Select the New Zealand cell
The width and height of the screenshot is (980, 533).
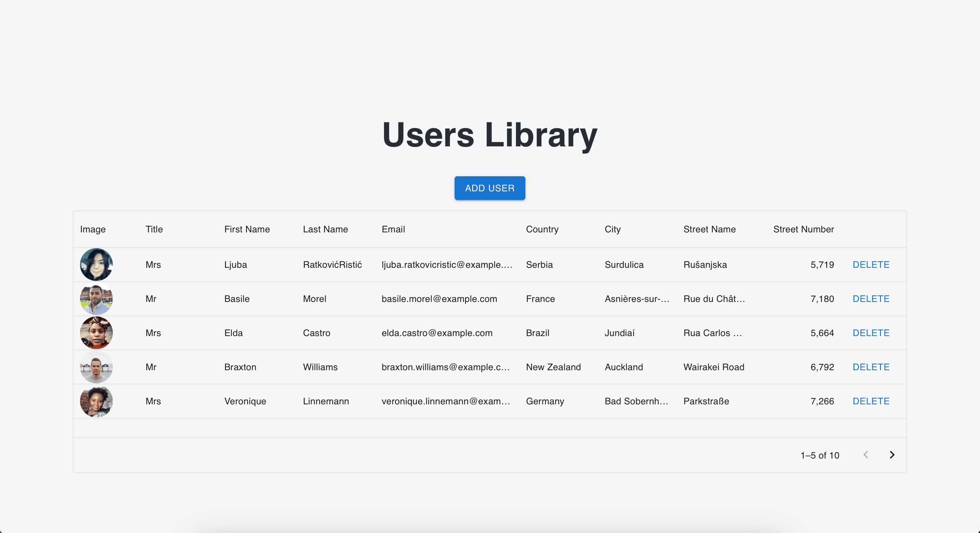pos(553,367)
